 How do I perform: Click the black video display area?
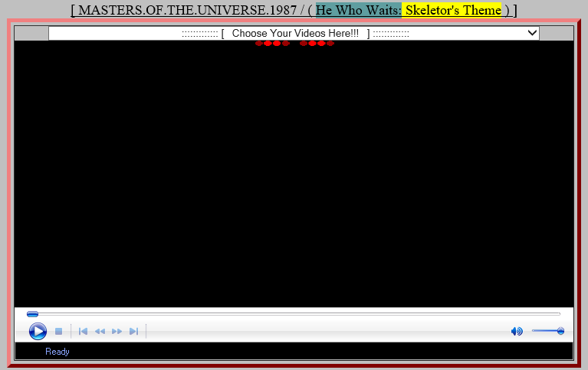click(x=294, y=175)
